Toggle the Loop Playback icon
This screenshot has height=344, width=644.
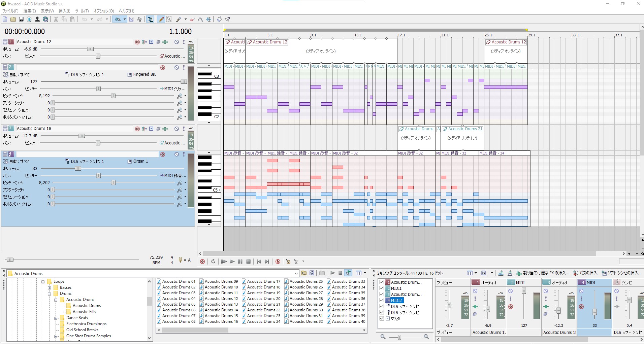(x=213, y=262)
